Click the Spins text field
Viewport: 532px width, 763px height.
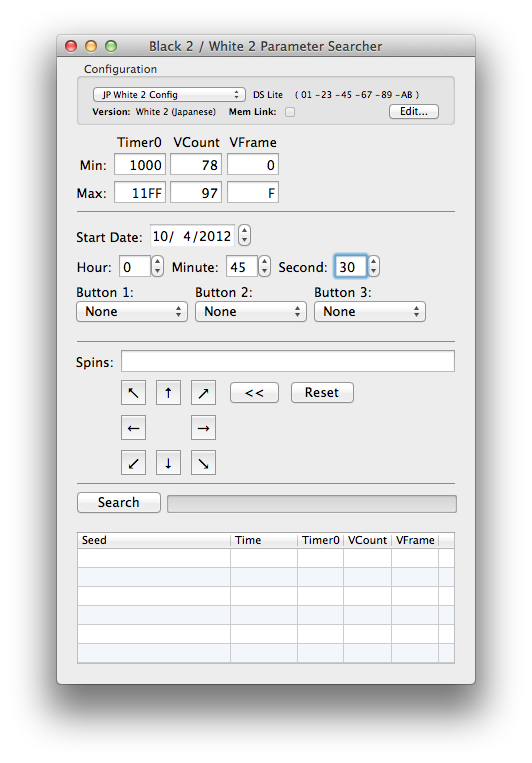click(288, 361)
